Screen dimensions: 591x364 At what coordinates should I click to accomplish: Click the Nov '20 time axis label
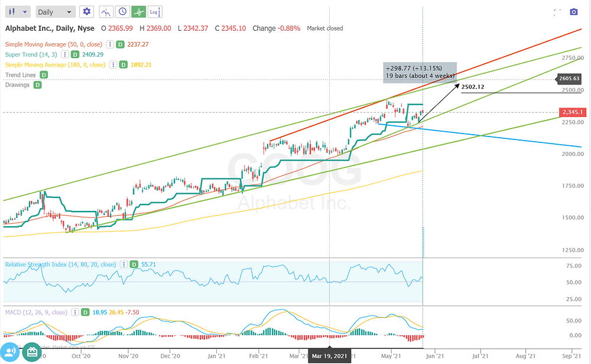[x=128, y=356]
